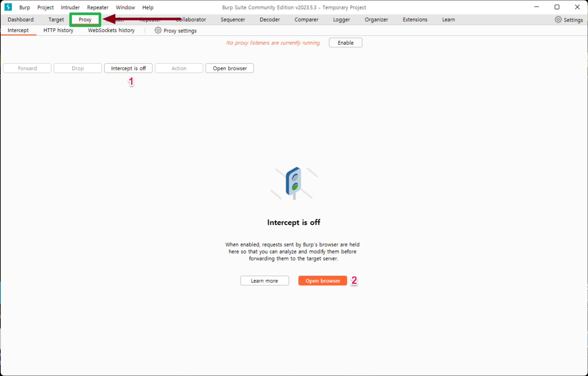Click Open browser in the intercept toolbar

coord(230,68)
